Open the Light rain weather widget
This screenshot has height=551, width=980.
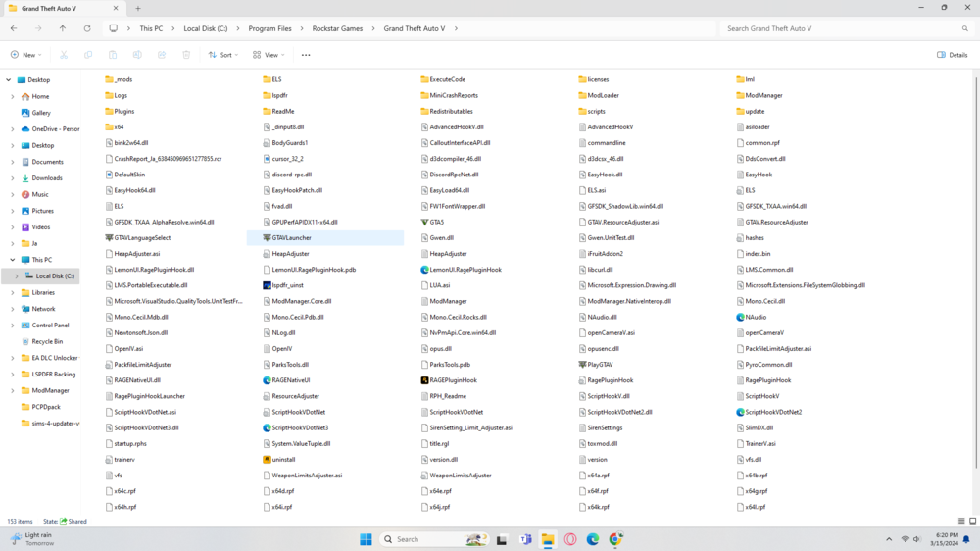click(32, 539)
